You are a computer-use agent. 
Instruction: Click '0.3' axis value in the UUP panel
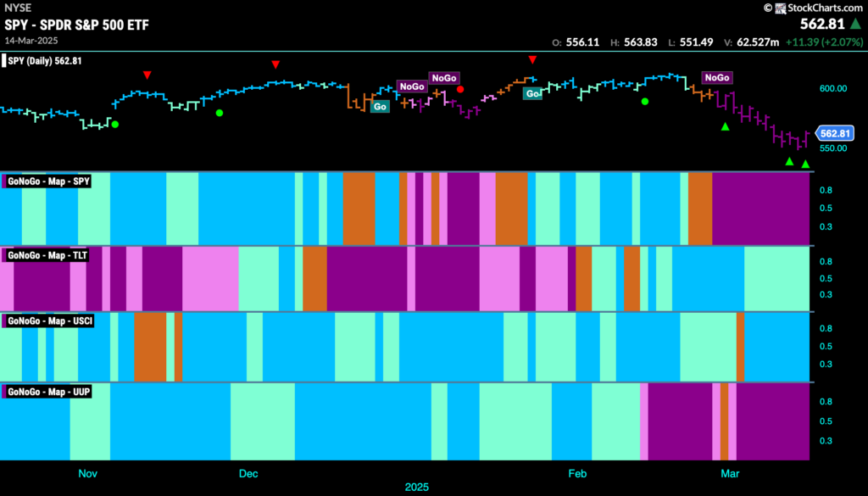point(826,441)
